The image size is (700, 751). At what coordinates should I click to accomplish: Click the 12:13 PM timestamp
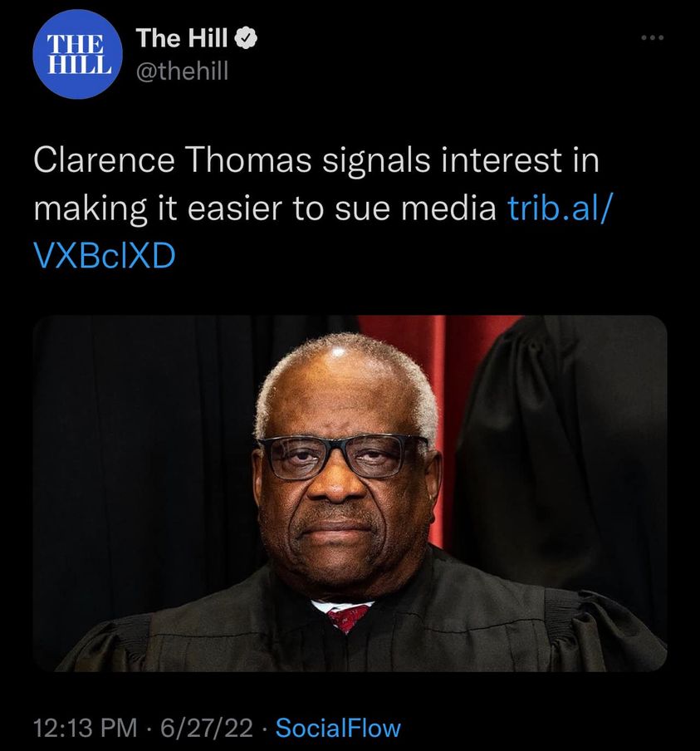click(x=85, y=729)
